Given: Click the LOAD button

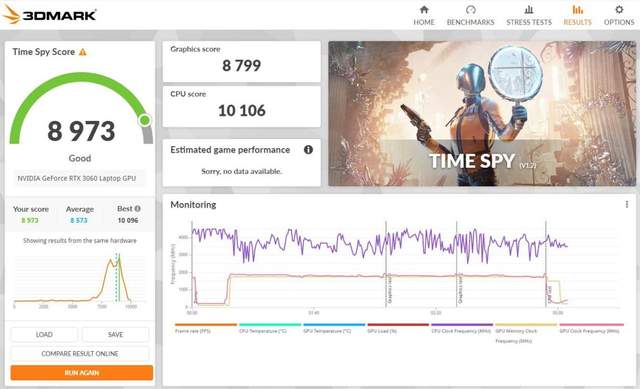Looking at the screenshot, I should (x=44, y=334).
